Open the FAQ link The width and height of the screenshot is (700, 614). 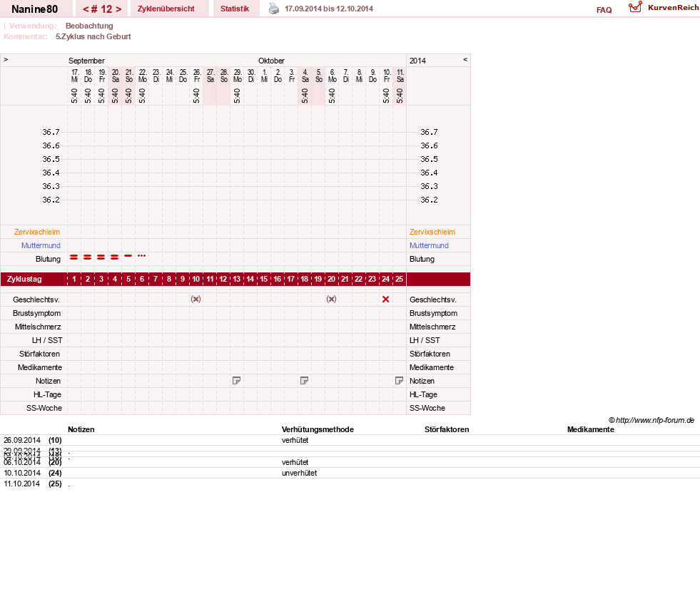click(604, 10)
